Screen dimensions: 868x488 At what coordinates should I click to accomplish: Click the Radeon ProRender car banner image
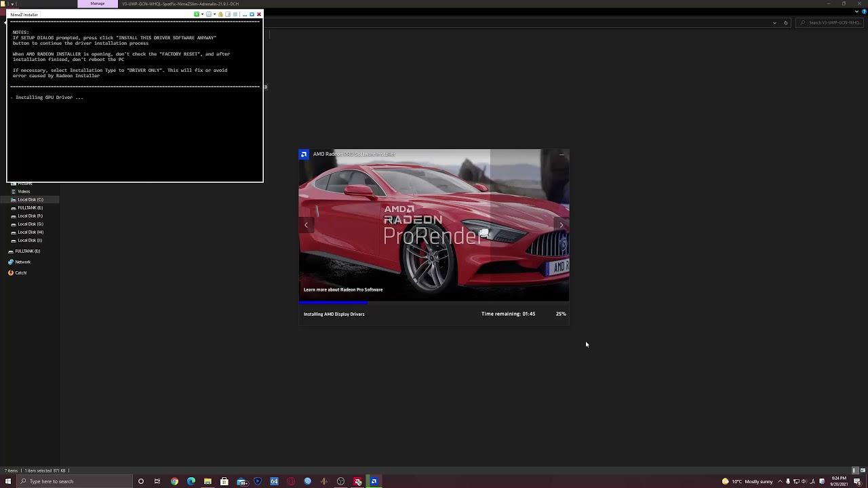coord(434,225)
